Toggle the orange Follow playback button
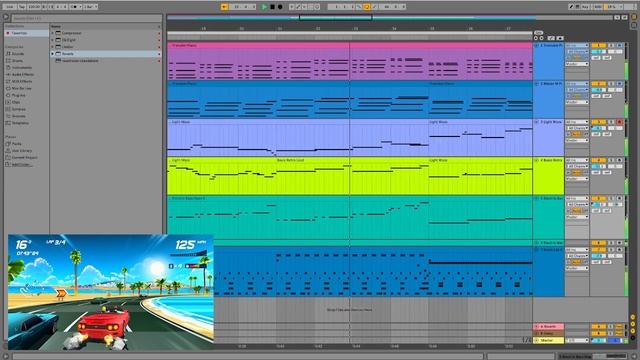Screen dimensions: 640x360 pyautogui.click(x=224, y=7)
